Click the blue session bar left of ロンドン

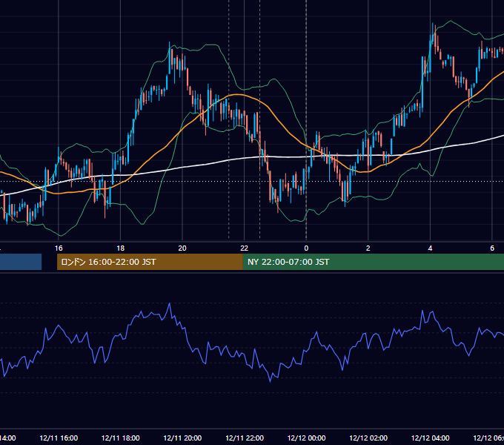click(x=21, y=262)
